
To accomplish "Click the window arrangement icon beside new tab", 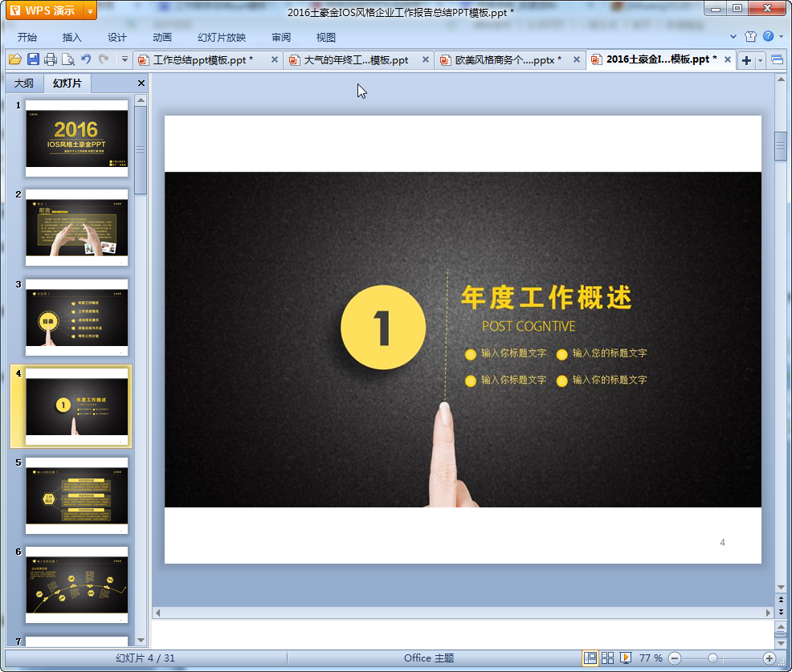I will (x=778, y=60).
